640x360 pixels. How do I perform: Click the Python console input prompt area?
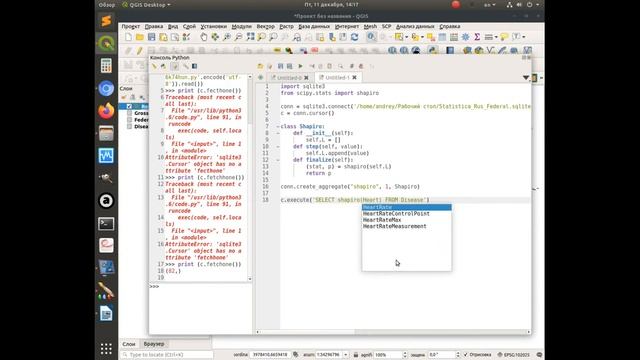pyautogui.click(x=200, y=309)
